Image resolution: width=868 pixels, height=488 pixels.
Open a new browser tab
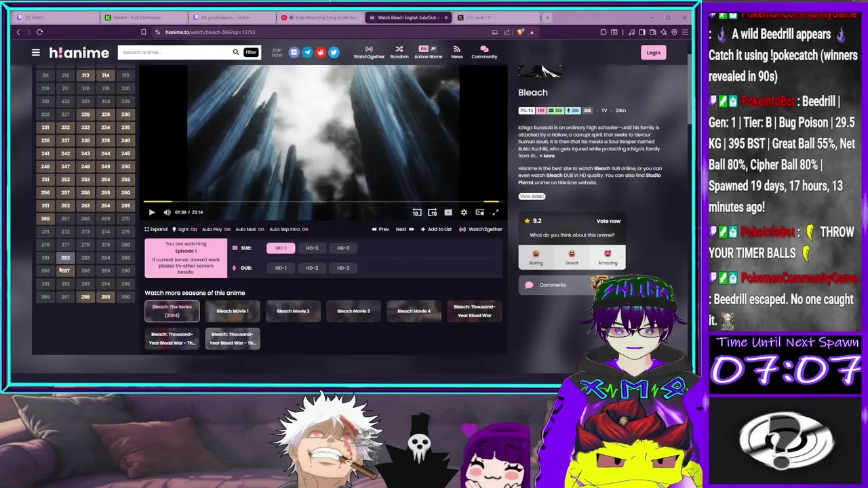tap(548, 17)
